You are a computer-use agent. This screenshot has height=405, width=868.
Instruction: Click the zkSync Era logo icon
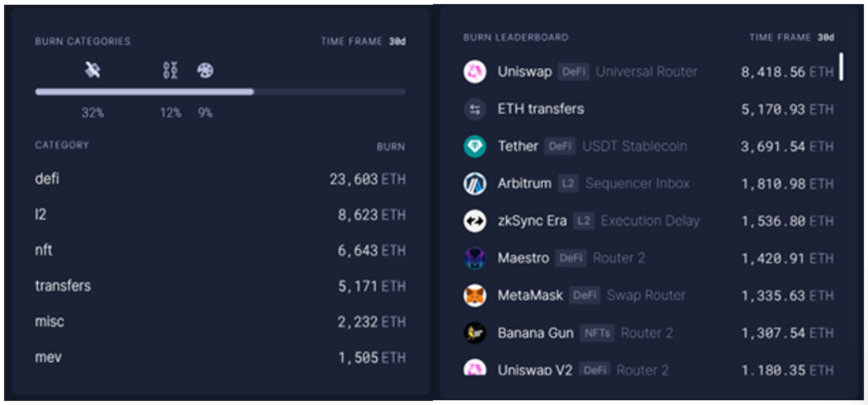point(475,221)
